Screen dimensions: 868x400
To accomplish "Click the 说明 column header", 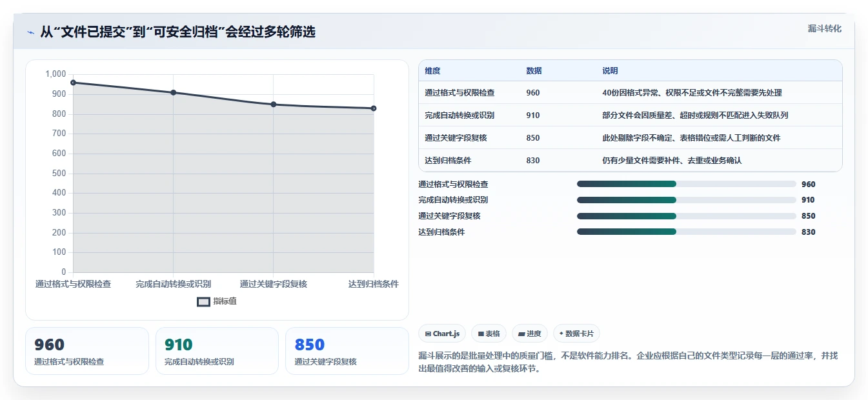I will pyautogui.click(x=610, y=70).
